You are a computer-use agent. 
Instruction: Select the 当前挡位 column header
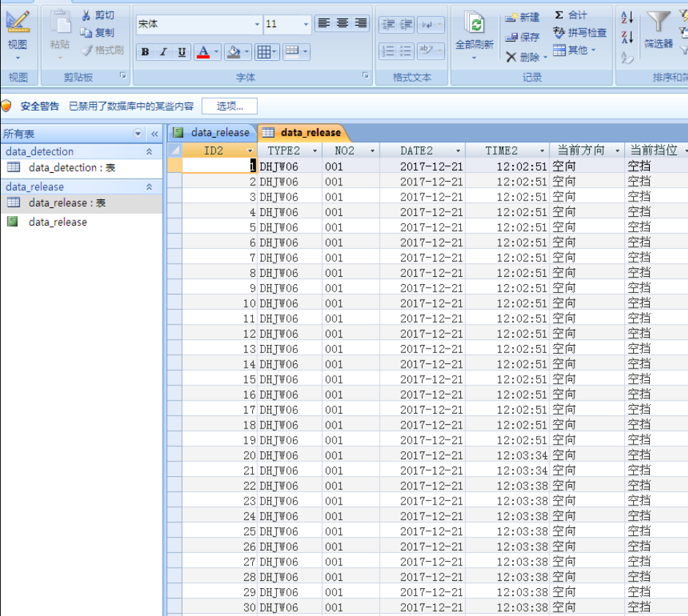point(654,150)
